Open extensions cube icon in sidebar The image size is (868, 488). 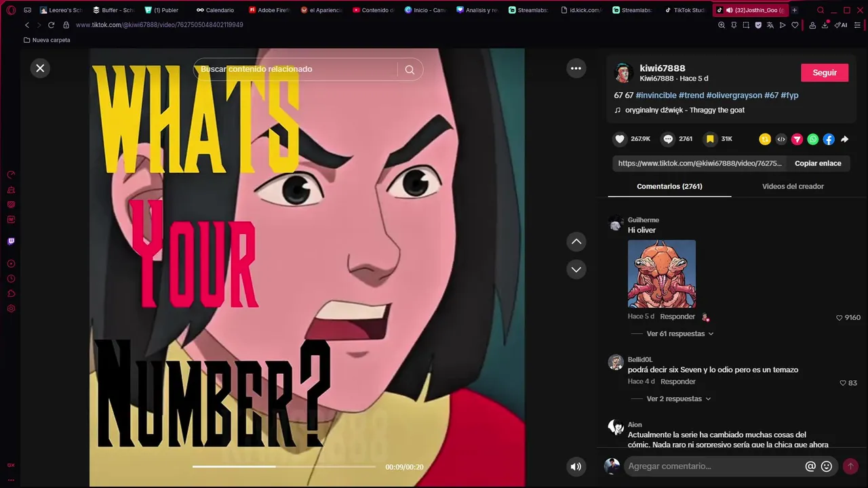(11, 293)
